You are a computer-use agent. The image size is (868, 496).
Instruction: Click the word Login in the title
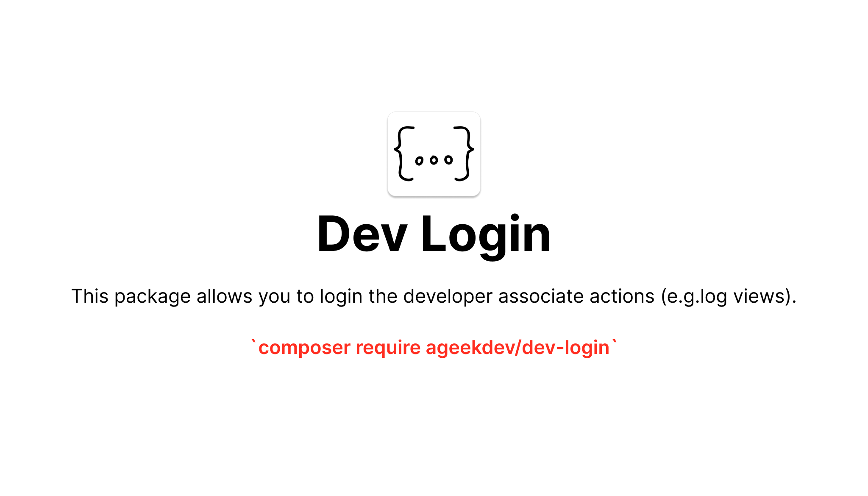486,236
